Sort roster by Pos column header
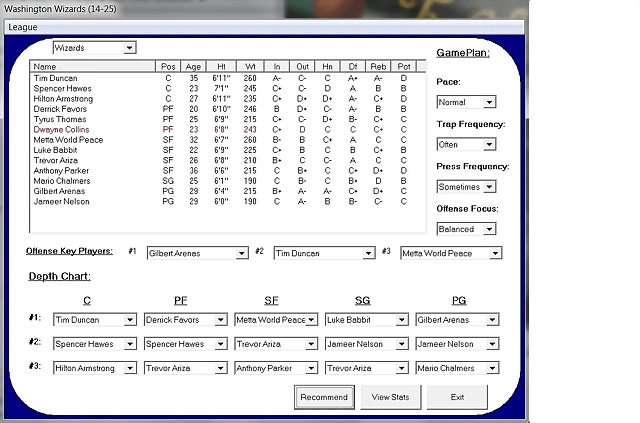 168,66
